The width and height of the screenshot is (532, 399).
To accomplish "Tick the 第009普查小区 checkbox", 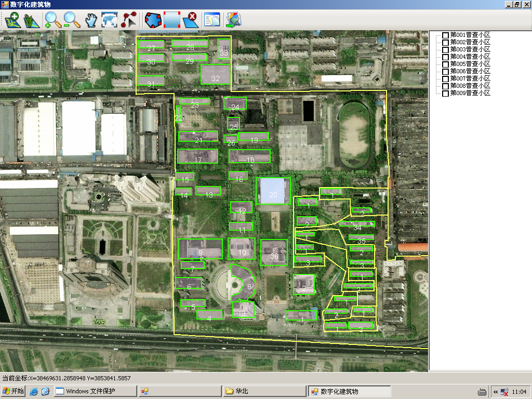I will click(445, 94).
